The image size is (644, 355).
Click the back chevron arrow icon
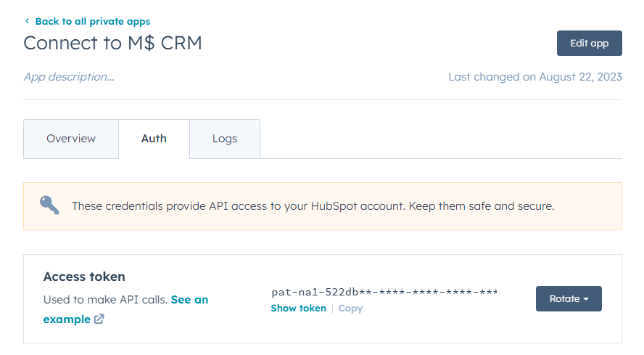pyautogui.click(x=28, y=22)
